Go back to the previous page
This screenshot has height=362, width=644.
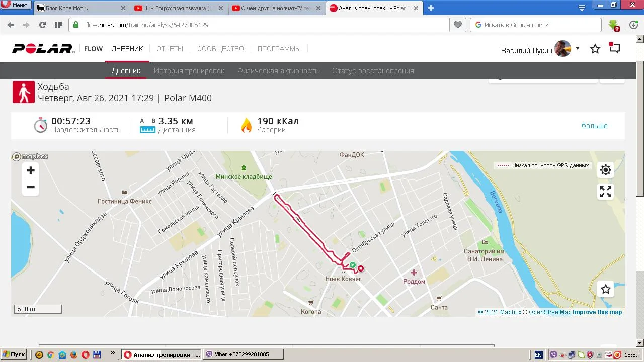[x=11, y=25]
